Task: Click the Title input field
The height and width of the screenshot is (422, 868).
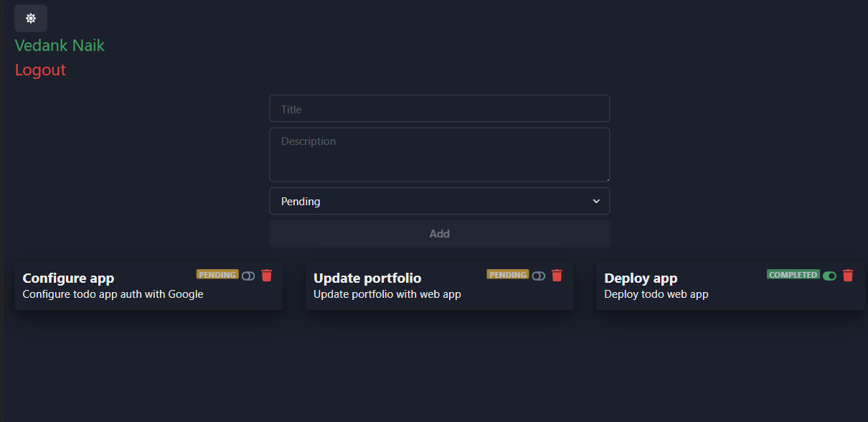Action: pyautogui.click(x=439, y=108)
